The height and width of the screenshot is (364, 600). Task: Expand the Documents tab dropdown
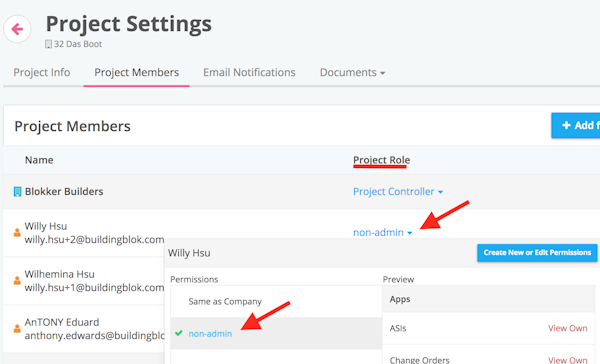coord(352,72)
